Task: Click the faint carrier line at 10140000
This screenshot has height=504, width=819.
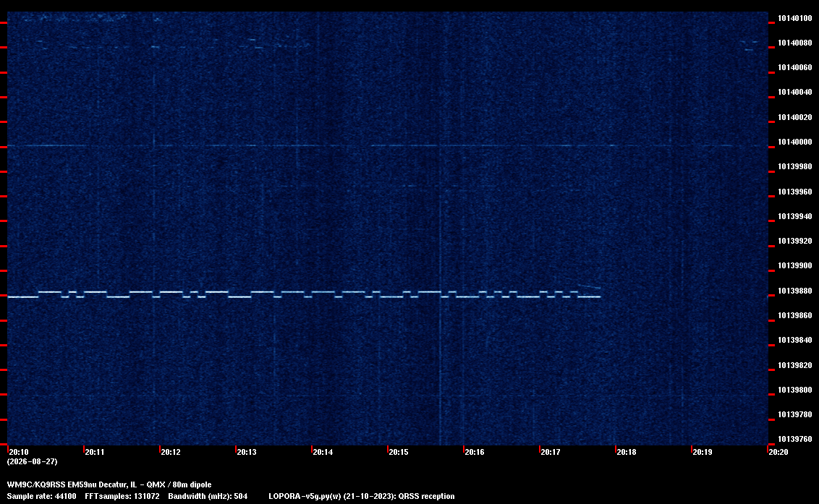Action: 388,145
